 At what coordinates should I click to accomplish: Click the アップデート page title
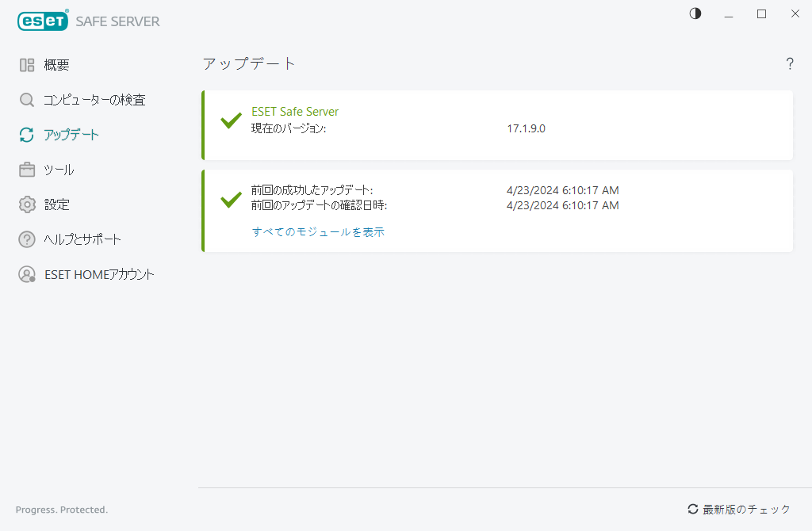[x=248, y=64]
